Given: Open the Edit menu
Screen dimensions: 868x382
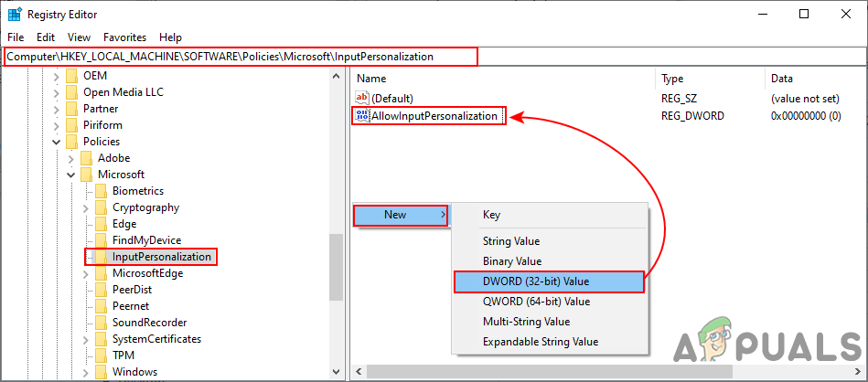Looking at the screenshot, I should [46, 37].
